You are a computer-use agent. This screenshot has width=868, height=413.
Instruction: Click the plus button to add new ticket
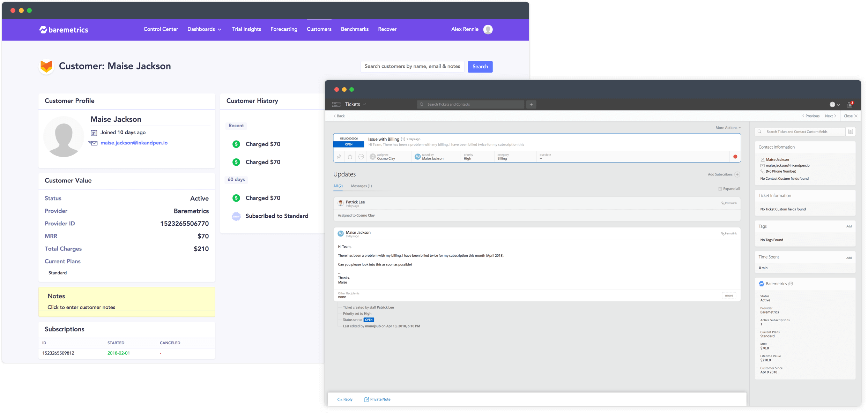531,104
